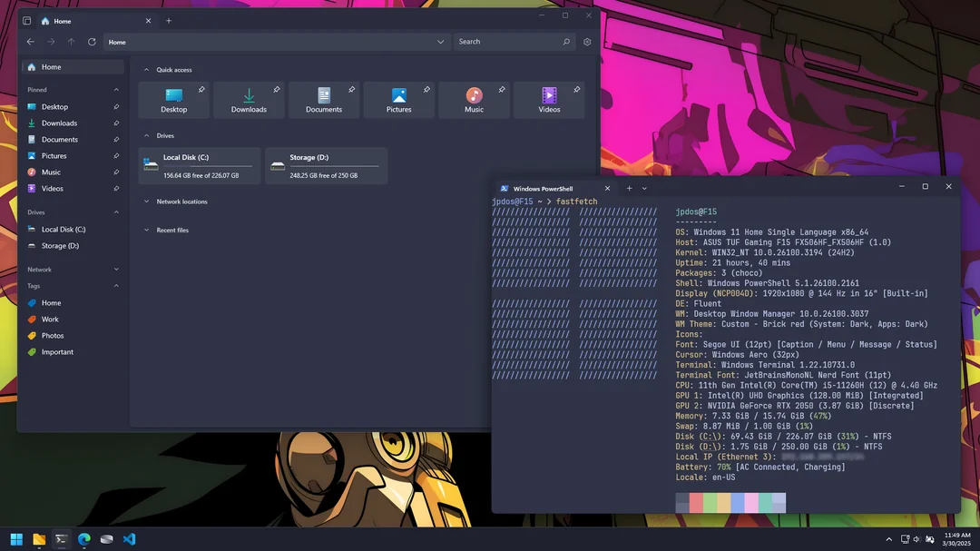Select the Home tag
This screenshot has width=980, height=551.
click(x=73, y=302)
